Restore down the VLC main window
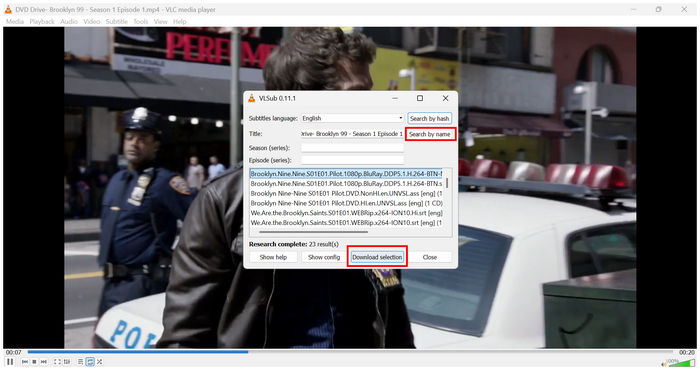The image size is (700, 370). click(x=658, y=9)
